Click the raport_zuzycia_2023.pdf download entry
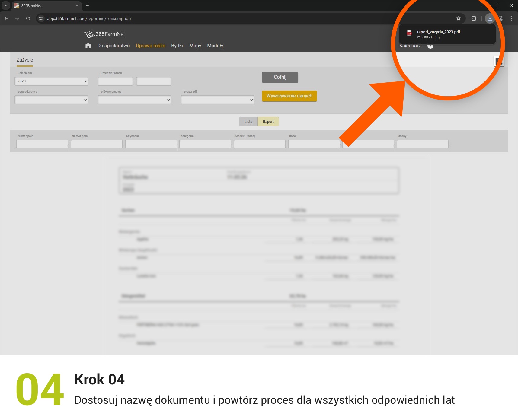The height and width of the screenshot is (420, 518). coord(444,34)
